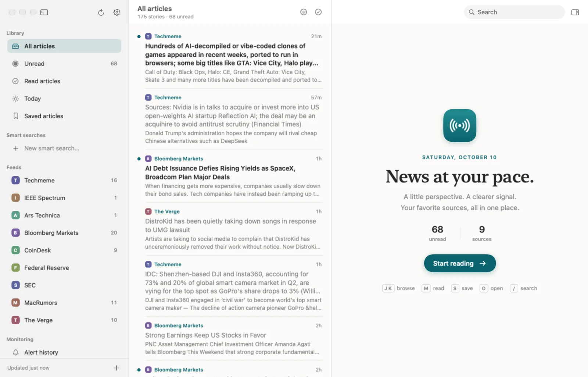Open Strong Earnings Keep US Stocks article
Viewport: 588px width, 377px height.
coord(230,339)
